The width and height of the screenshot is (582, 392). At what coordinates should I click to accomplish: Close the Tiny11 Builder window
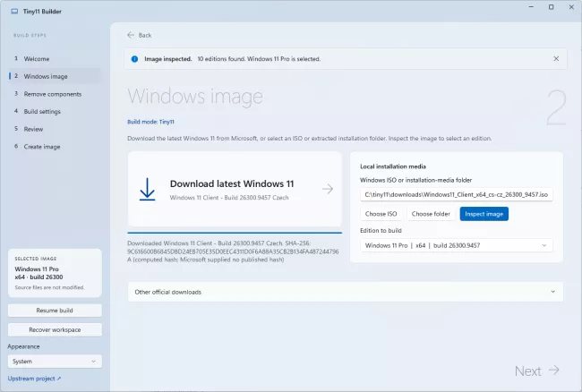click(x=571, y=7)
